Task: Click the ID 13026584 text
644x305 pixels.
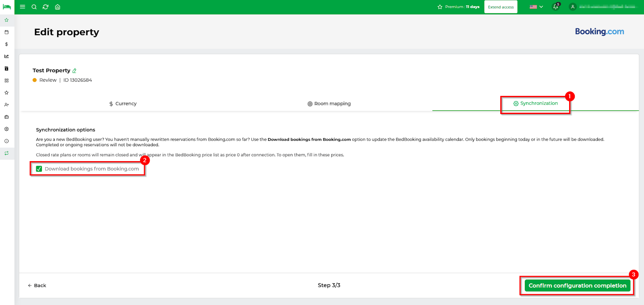Action: (78, 80)
